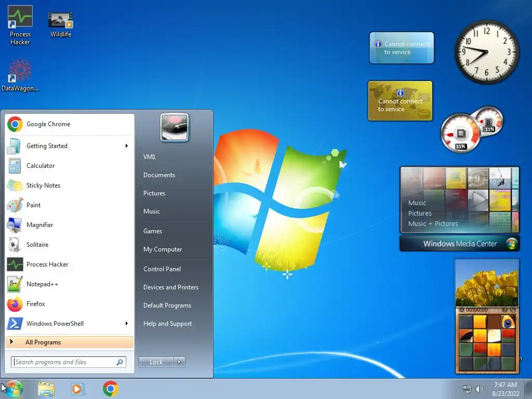Image resolution: width=532 pixels, height=399 pixels.
Task: Select DataWagon desktop shortcut
Action: tap(20, 75)
